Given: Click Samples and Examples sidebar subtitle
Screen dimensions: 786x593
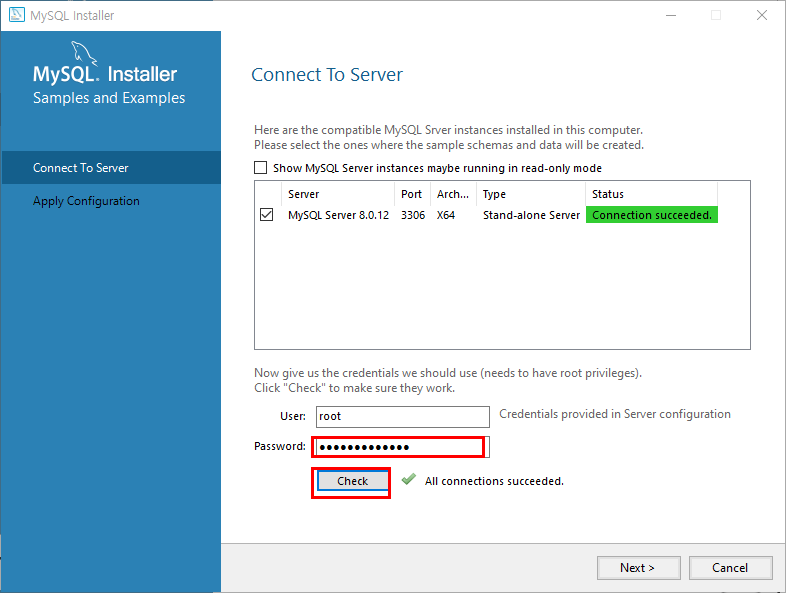Looking at the screenshot, I should (109, 98).
